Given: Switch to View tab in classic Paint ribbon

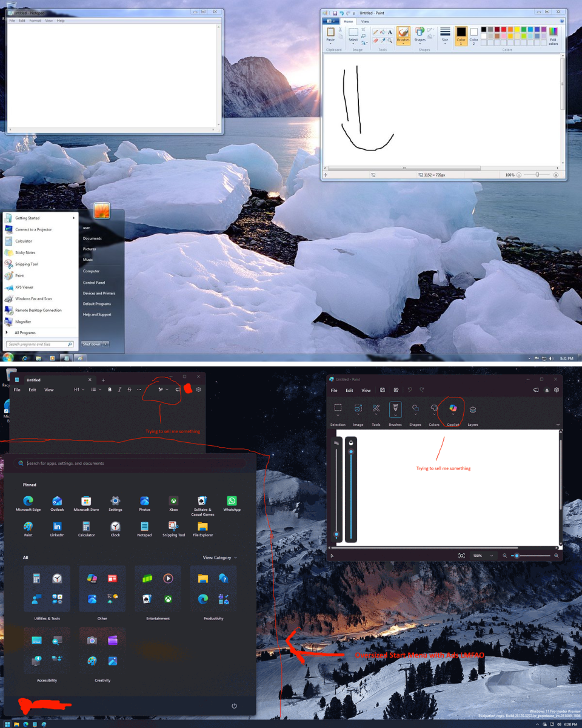Looking at the screenshot, I should pyautogui.click(x=365, y=21).
